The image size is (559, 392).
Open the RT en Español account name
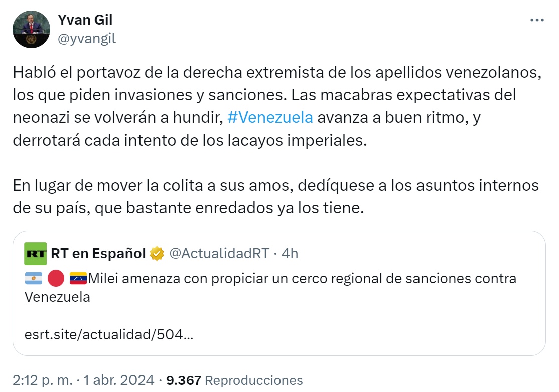(98, 253)
